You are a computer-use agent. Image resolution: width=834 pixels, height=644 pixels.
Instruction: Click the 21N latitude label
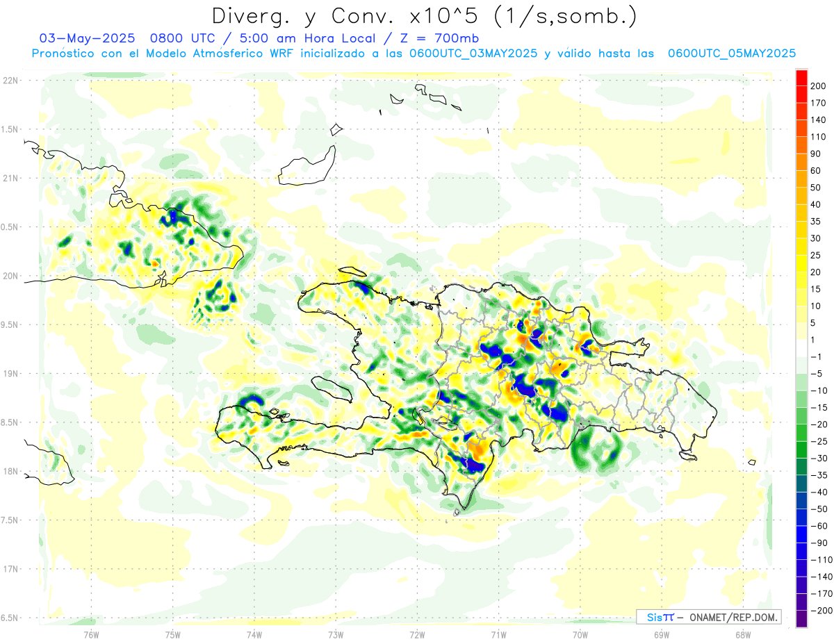pyautogui.click(x=10, y=178)
